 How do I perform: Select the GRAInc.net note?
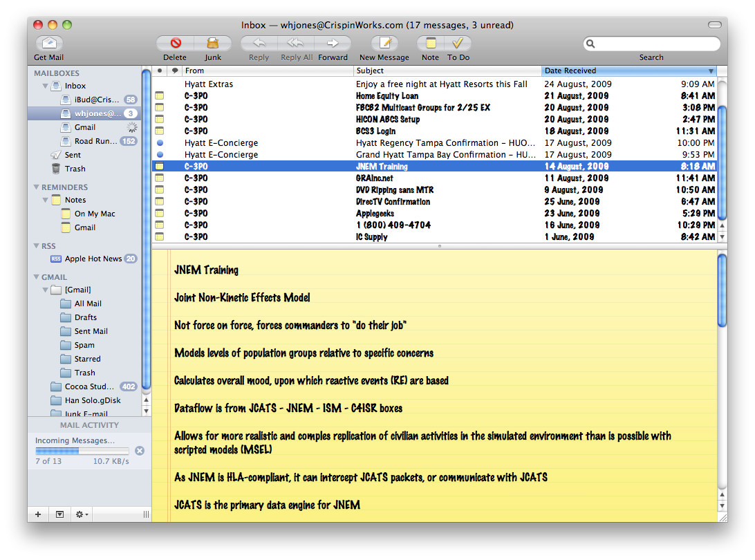pyautogui.click(x=434, y=178)
